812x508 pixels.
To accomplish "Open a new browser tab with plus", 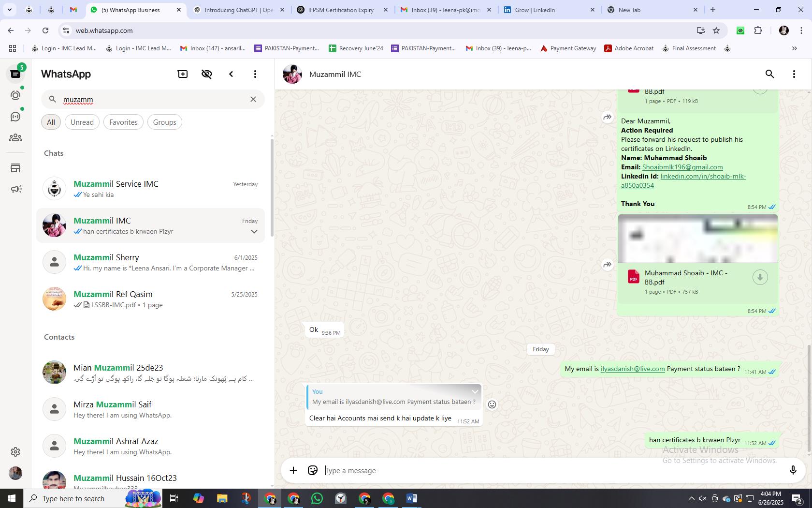I will [x=712, y=10].
